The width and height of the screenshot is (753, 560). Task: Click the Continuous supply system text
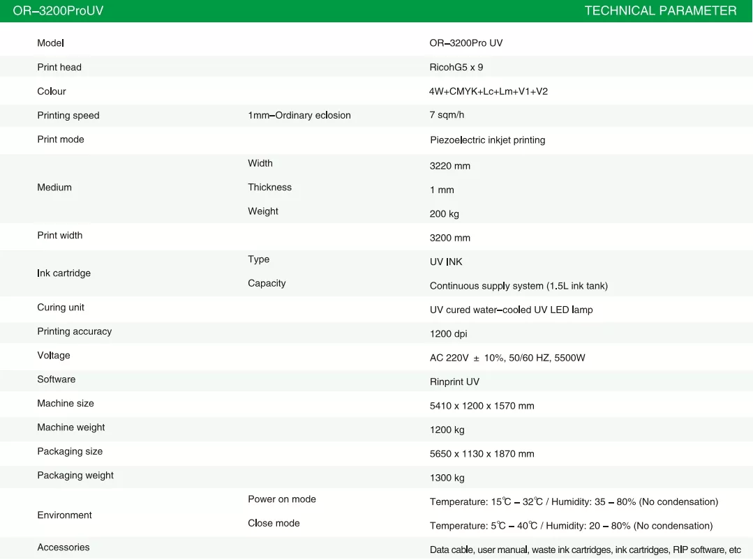[519, 286]
